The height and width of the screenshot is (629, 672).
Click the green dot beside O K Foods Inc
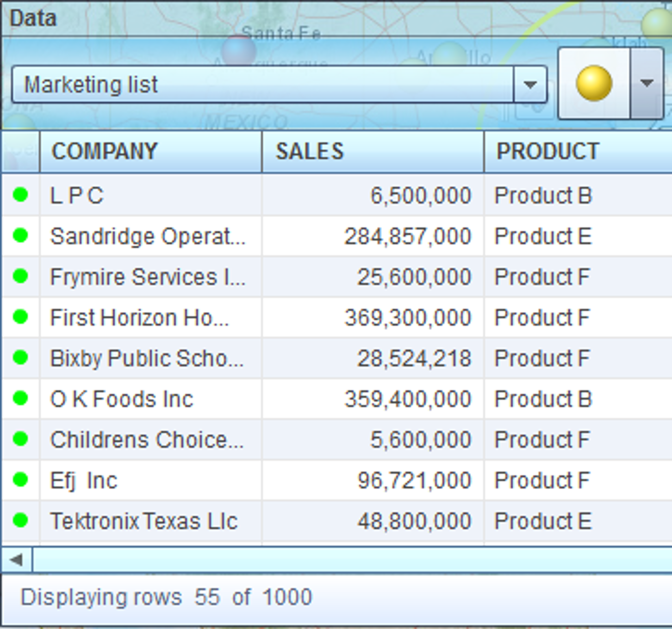20,398
